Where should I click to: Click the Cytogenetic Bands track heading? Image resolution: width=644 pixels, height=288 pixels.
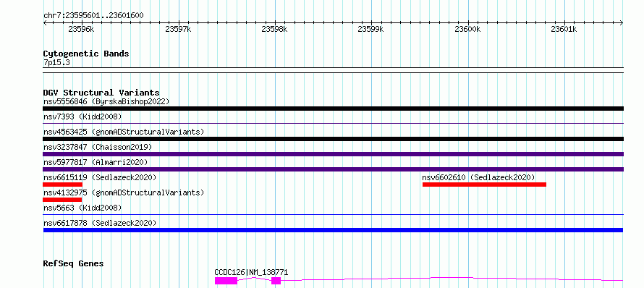pos(86,54)
